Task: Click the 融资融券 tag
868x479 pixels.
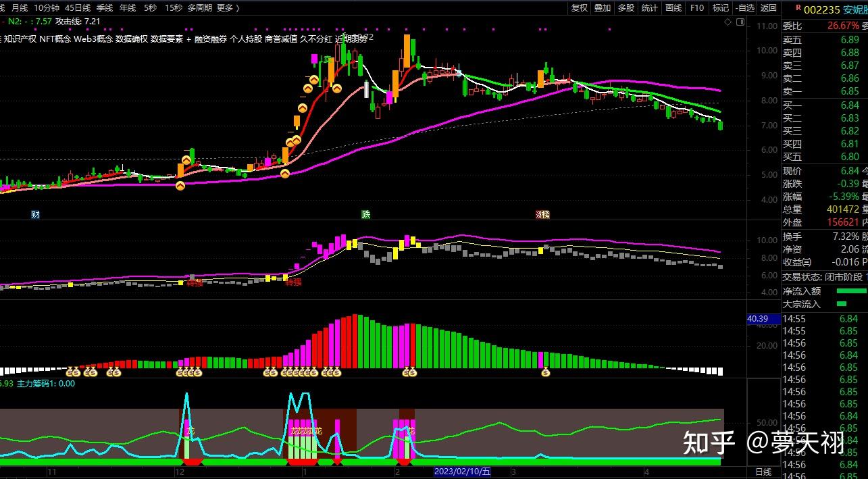Action: [211, 39]
